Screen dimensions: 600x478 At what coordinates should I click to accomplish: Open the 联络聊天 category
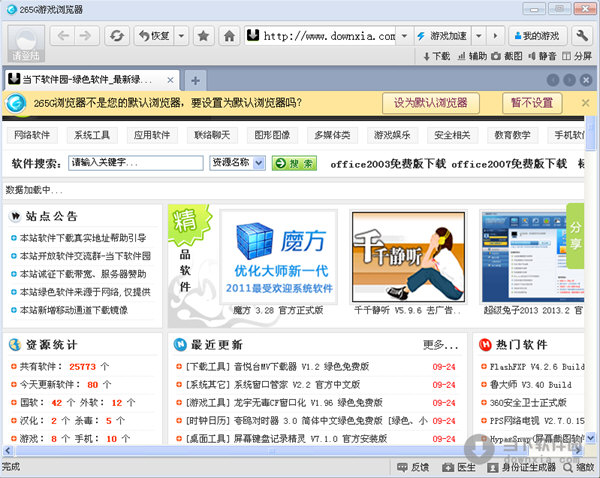point(212,135)
